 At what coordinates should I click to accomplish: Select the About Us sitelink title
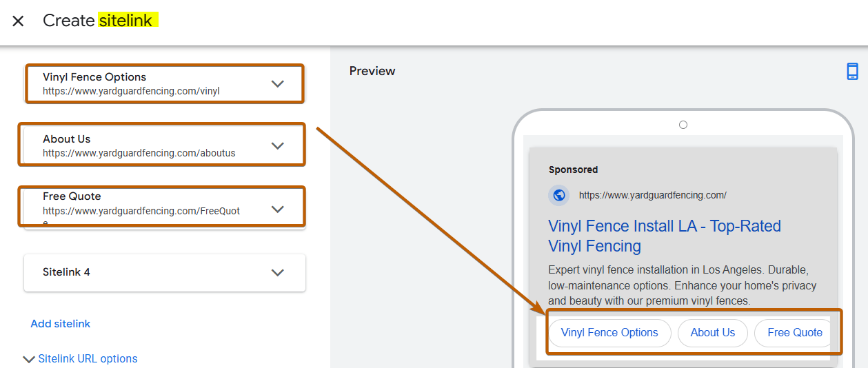click(66, 139)
